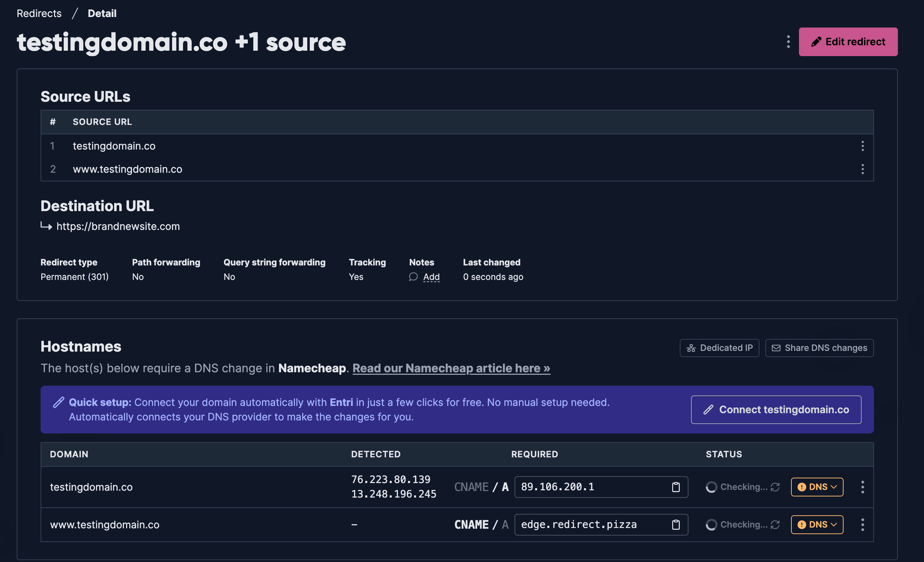This screenshot has width=924, height=562.
Task: Click the Quick setup pencil icon in banner
Action: (x=58, y=402)
